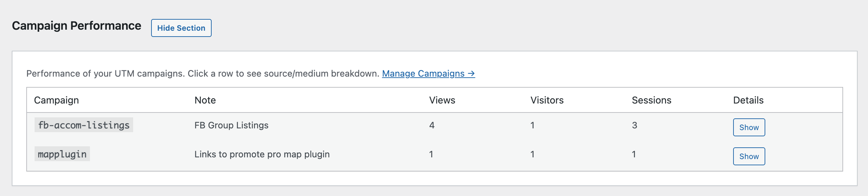
Task: Click the visitors count for fb-accom-listings
Action: pos(532,125)
